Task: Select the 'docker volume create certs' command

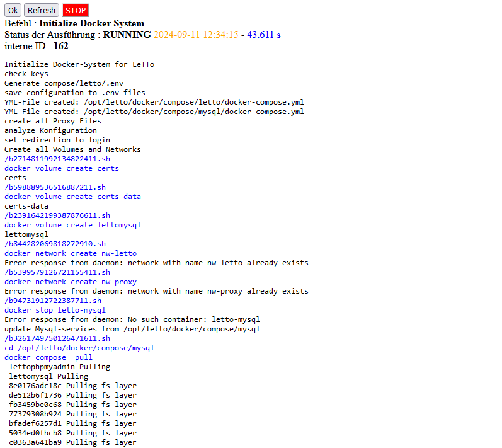Action: [x=62, y=168]
